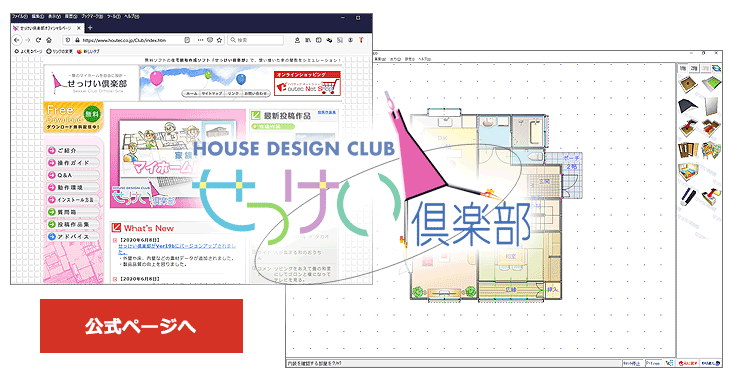730x375 pixels.
Task: Switch to the 2階 floor tab
Action: point(694,68)
